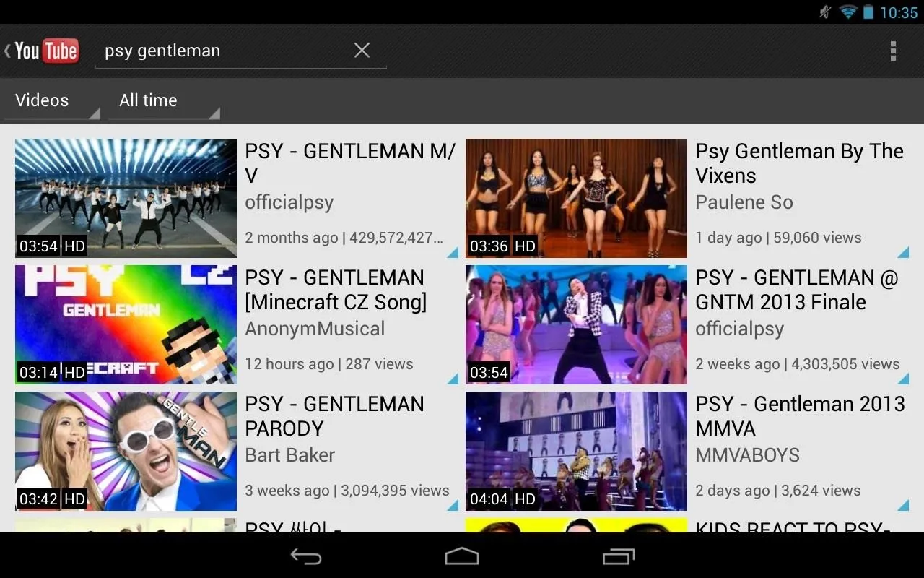Tap the Android Home navigation button
The height and width of the screenshot is (578, 924).
462,556
